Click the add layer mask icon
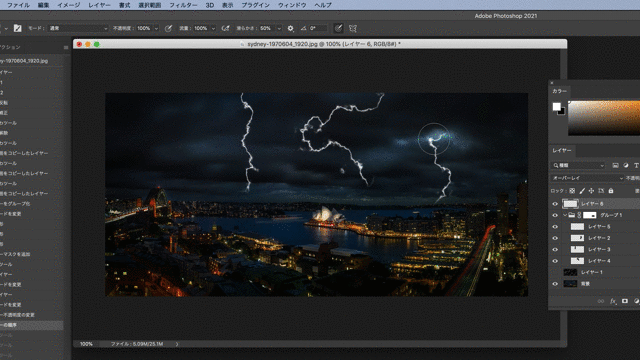Screen dimensions: 640x360 point(625,301)
